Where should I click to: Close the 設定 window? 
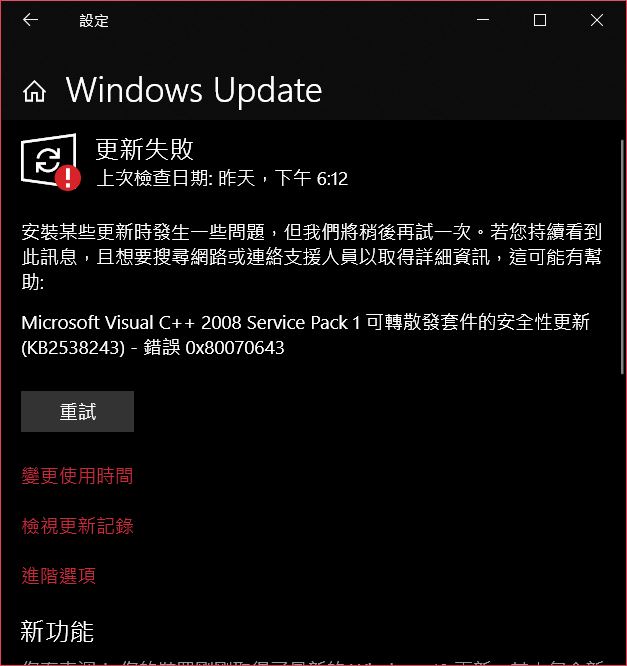tap(596, 20)
